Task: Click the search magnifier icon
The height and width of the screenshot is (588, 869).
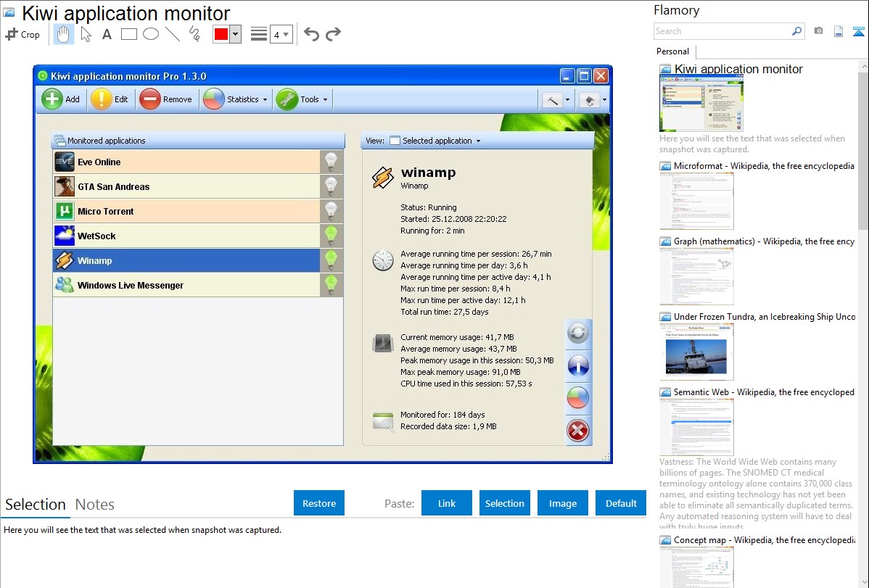Action: tap(797, 31)
